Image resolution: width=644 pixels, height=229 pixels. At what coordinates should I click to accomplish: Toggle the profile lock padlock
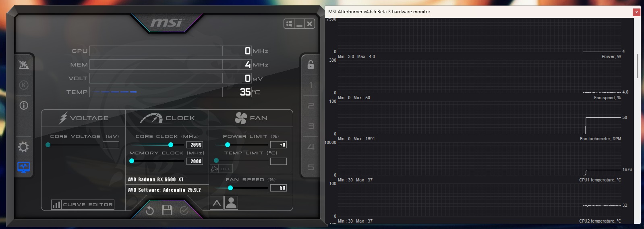[311, 65]
